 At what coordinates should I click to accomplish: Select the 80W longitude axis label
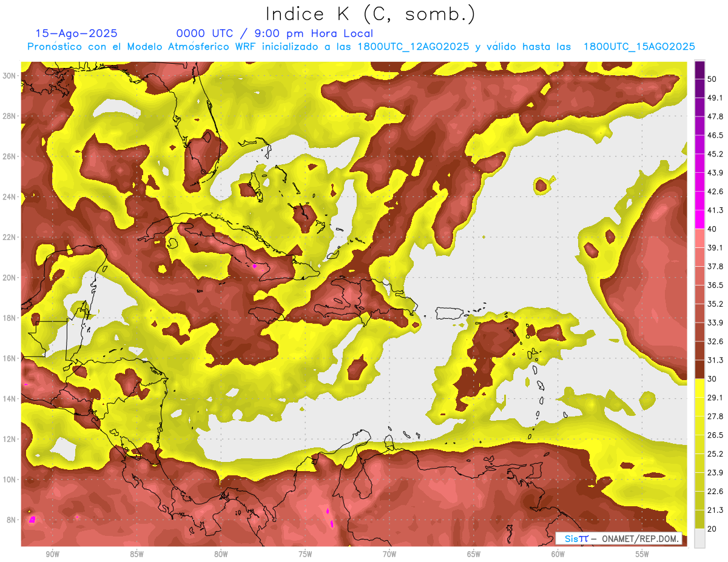(x=221, y=554)
